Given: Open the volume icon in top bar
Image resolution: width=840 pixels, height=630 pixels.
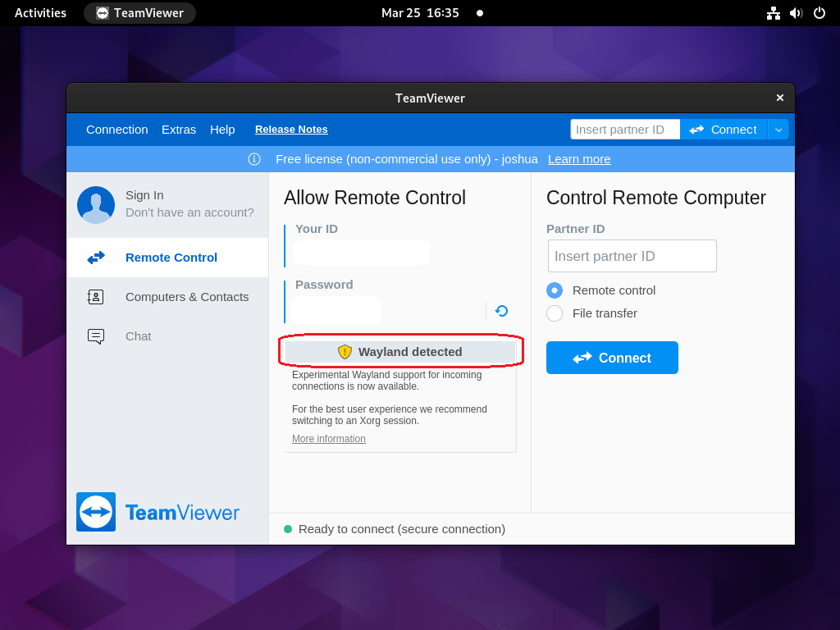Looking at the screenshot, I should click(795, 13).
